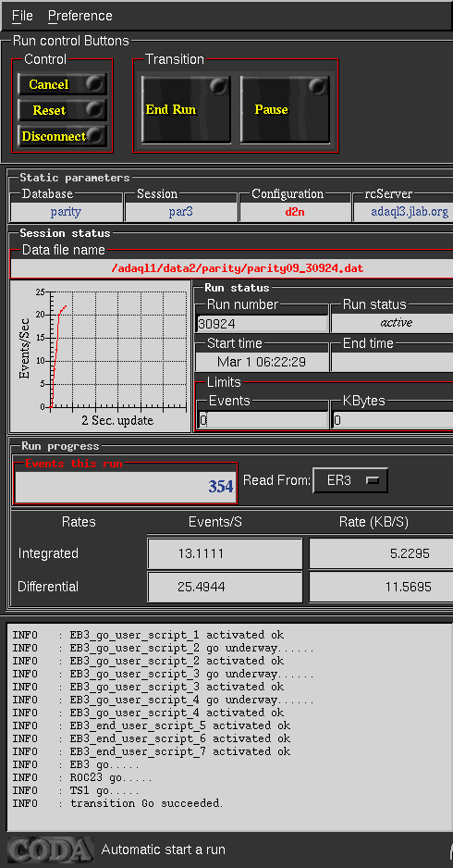
Task: Click the End Run transition button
Action: pos(186,109)
